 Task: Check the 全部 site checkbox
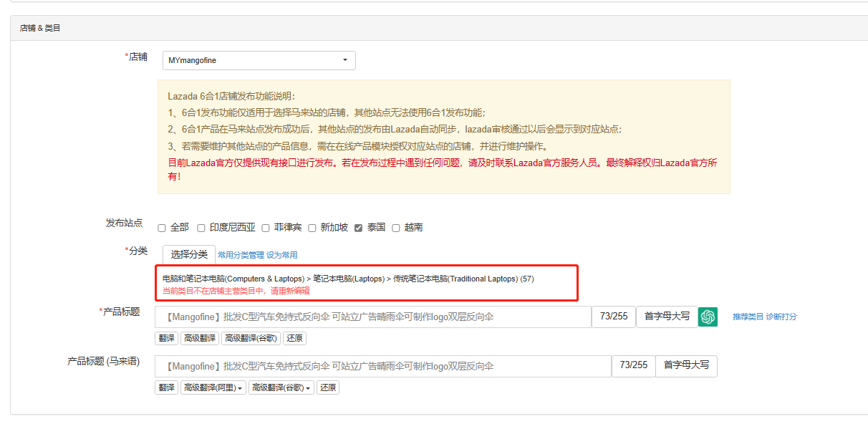162,228
